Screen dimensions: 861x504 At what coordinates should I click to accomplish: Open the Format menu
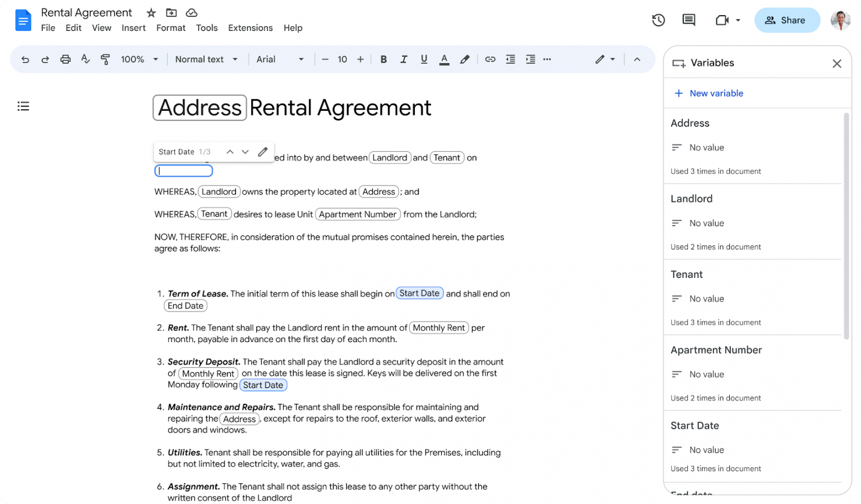pyautogui.click(x=170, y=27)
